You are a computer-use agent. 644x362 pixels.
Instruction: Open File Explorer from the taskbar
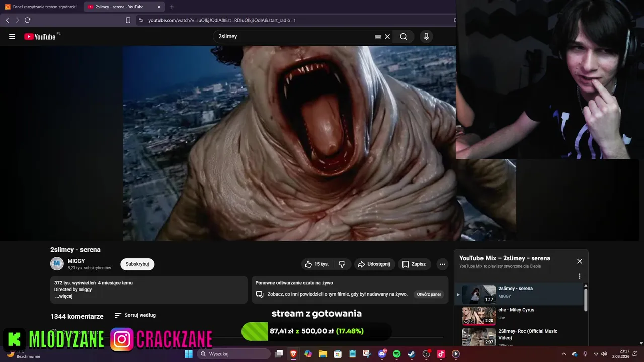click(x=323, y=354)
